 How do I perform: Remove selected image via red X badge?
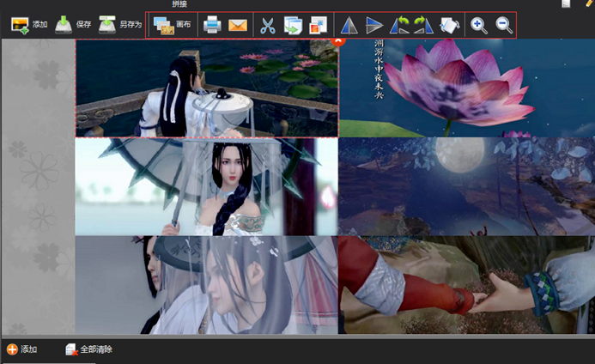337,39
